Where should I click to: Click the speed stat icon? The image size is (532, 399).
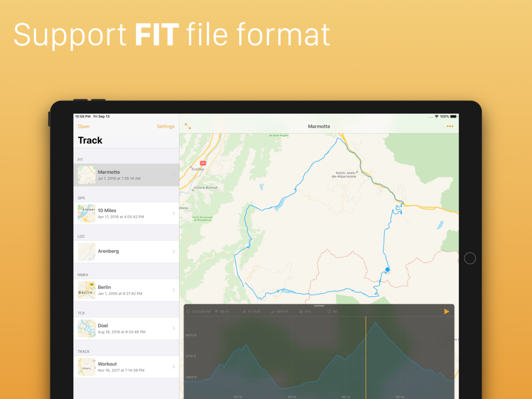coord(244,311)
